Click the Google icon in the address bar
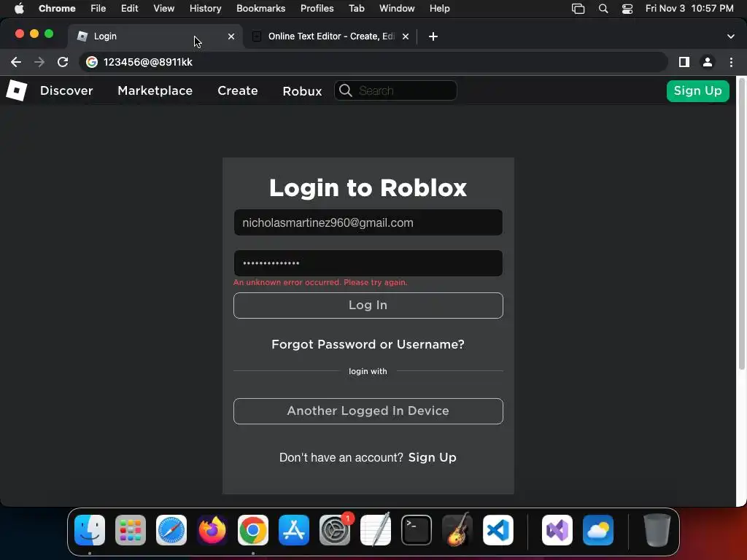Screen dimensions: 747x560 pyautogui.click(x=92, y=62)
